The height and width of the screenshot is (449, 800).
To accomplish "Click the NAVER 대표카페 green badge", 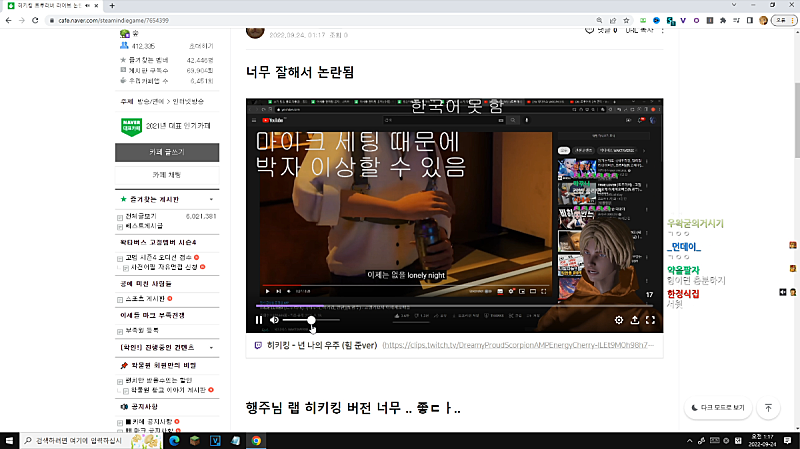I will [131, 127].
